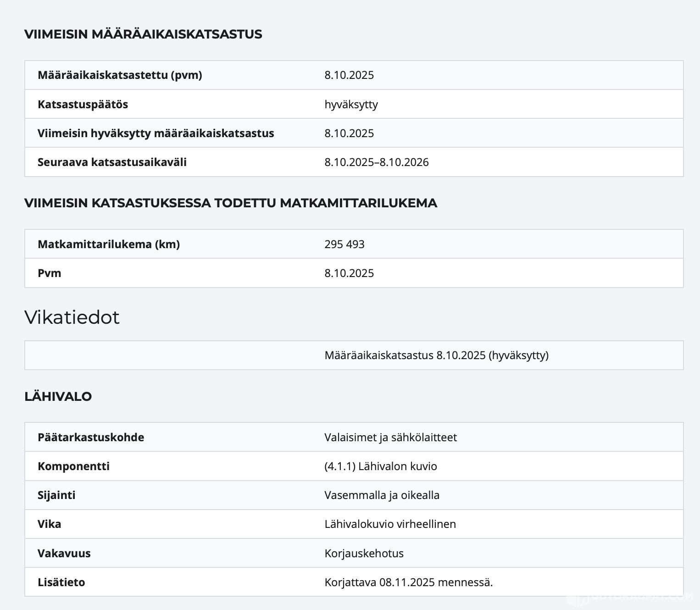Image resolution: width=700 pixels, height=610 pixels.
Task: Select the inspection interval 8.10.2025–8.10.2026
Action: point(376,162)
